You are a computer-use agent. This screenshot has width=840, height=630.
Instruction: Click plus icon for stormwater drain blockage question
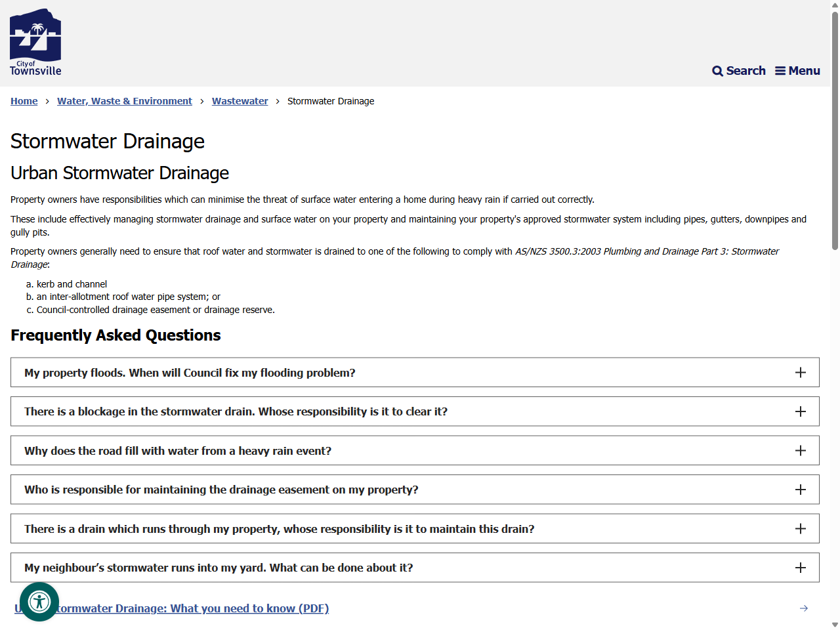point(801,411)
